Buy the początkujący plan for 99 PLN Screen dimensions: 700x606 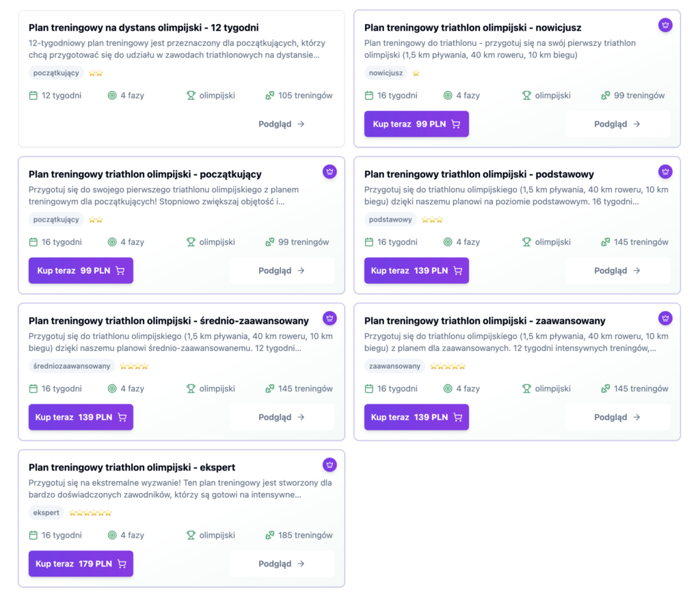pyautogui.click(x=81, y=271)
